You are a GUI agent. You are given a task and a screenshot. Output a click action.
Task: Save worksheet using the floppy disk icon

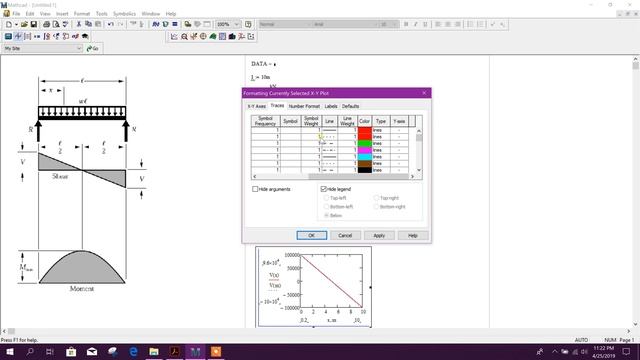(34, 24)
